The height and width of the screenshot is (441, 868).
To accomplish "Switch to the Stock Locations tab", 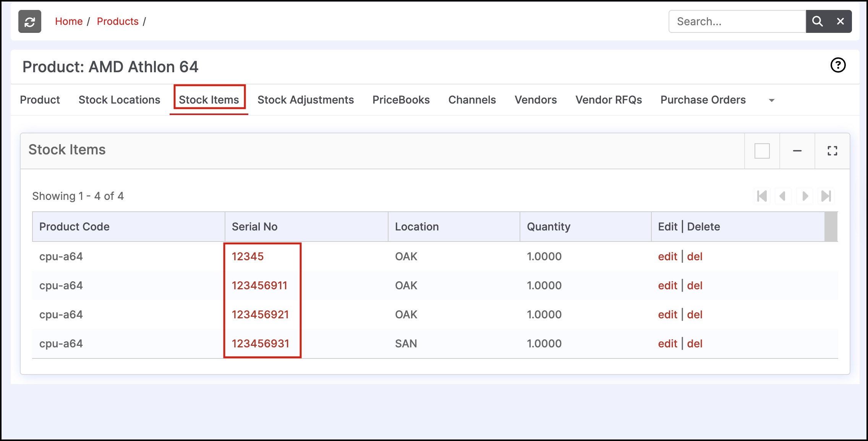I will pyautogui.click(x=119, y=100).
